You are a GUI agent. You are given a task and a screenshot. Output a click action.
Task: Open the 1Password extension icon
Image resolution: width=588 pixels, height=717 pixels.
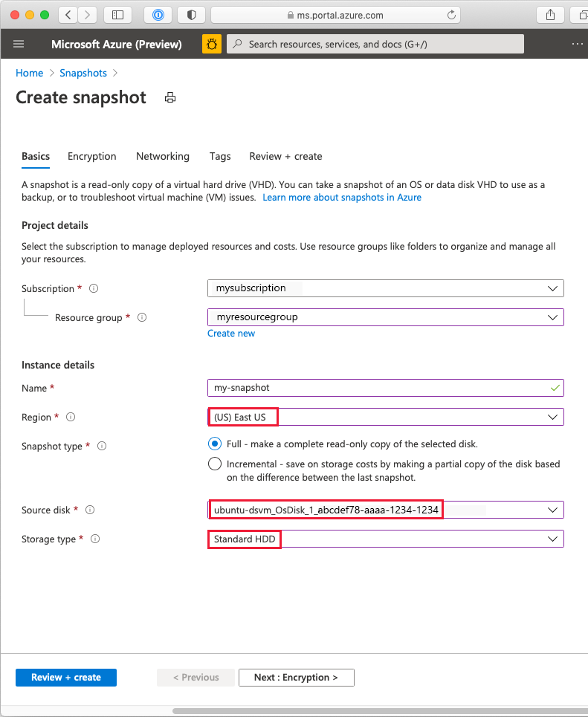pos(158,15)
